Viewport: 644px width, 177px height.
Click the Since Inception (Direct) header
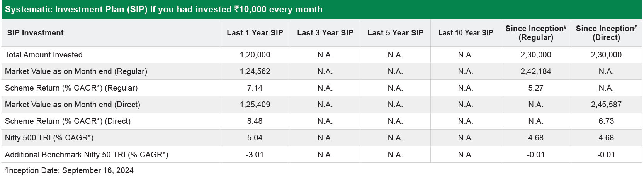point(606,33)
